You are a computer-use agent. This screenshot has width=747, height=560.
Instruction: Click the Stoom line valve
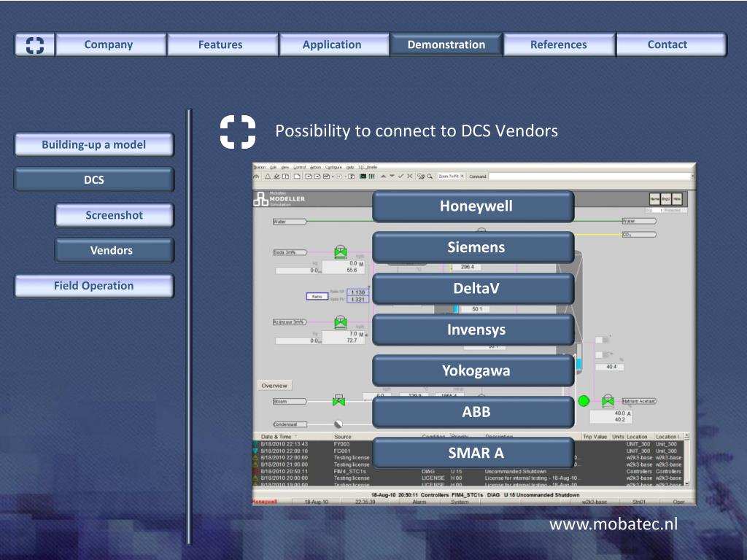point(338,401)
